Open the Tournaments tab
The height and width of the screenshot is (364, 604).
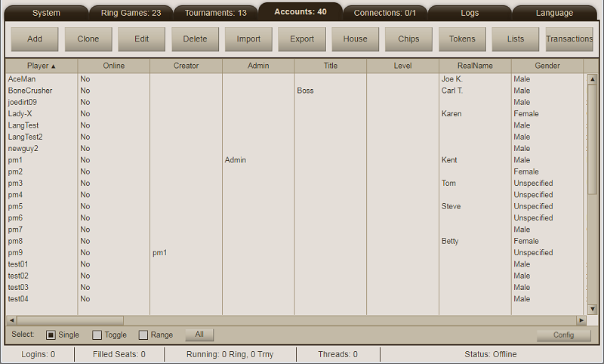pyautogui.click(x=215, y=13)
